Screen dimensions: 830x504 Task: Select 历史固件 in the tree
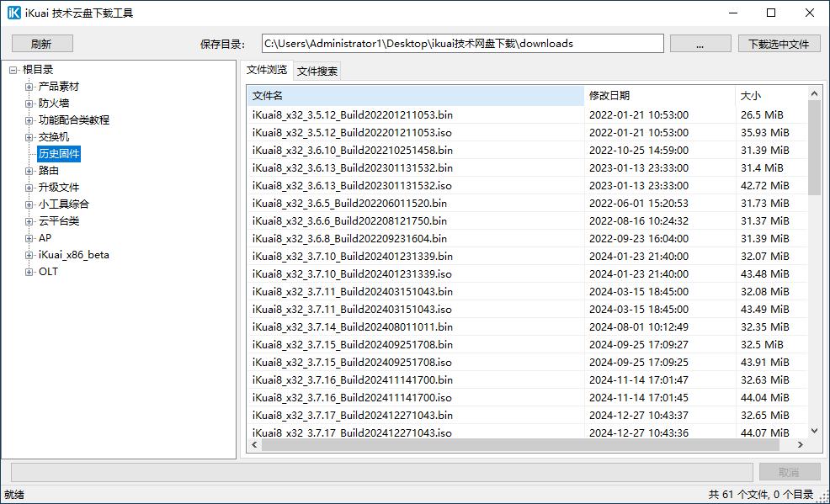tap(59, 154)
